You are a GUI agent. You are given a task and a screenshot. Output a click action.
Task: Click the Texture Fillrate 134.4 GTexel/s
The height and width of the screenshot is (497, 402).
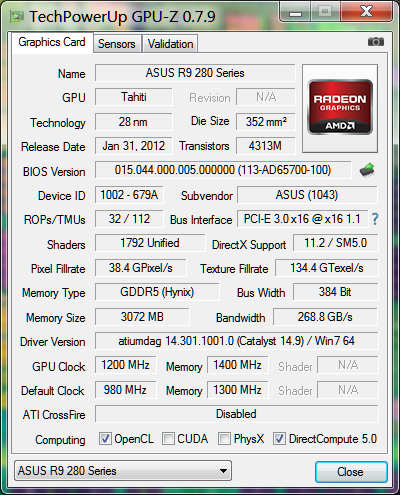(327, 268)
